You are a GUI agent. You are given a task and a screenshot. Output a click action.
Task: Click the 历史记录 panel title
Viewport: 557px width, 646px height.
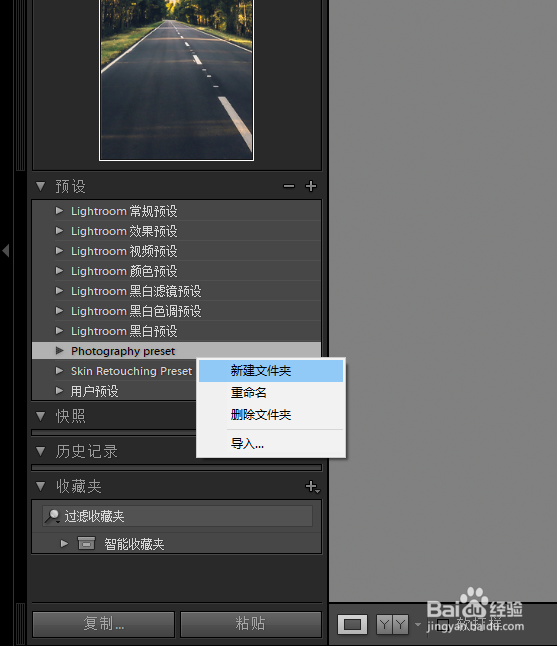point(87,452)
